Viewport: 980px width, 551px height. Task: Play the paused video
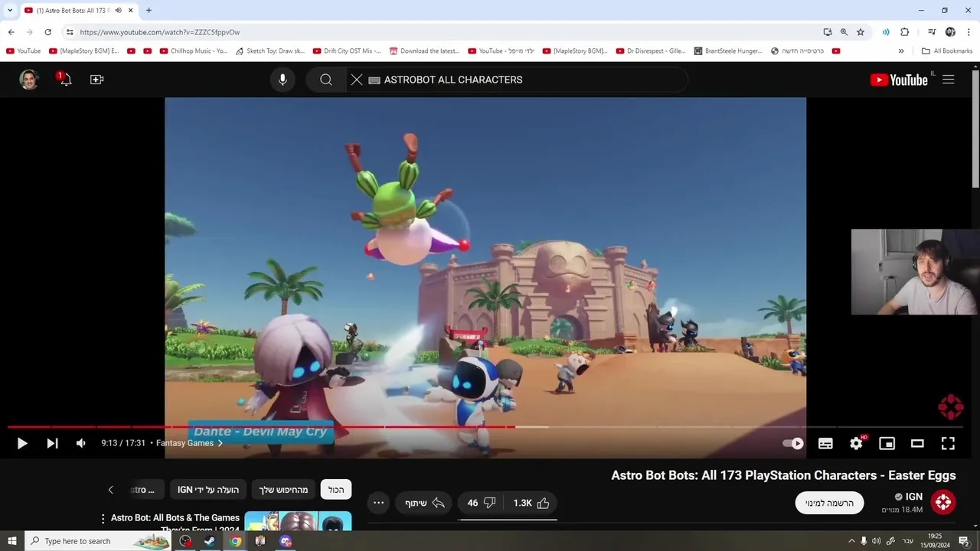click(x=21, y=443)
